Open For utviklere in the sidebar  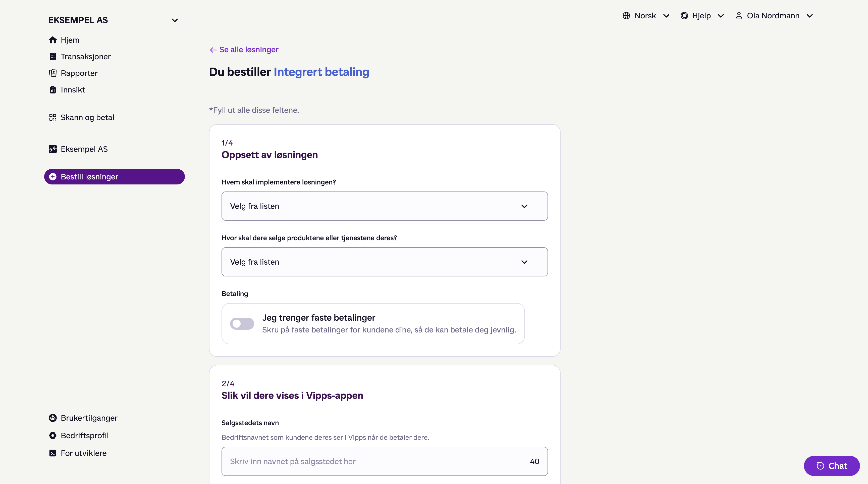click(114, 453)
